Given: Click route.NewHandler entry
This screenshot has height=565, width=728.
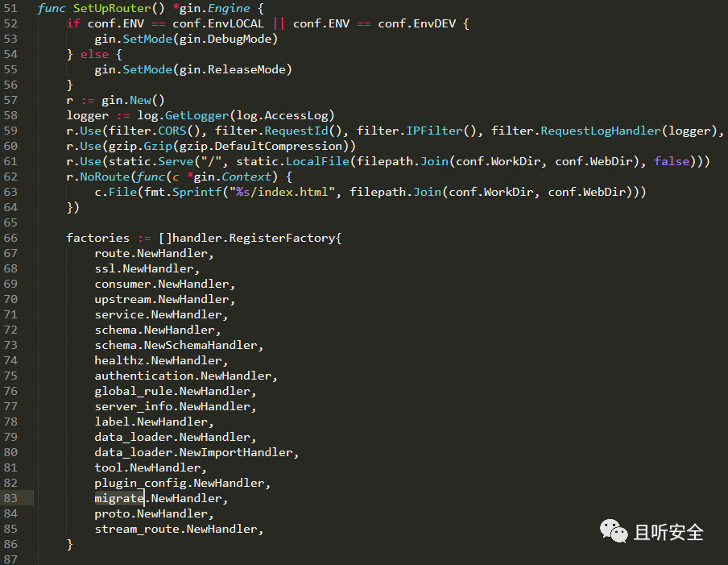Looking at the screenshot, I should [151, 254].
